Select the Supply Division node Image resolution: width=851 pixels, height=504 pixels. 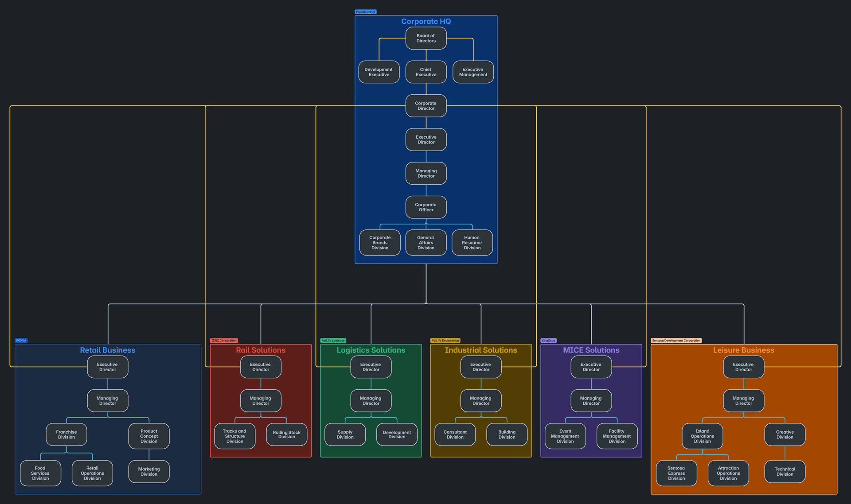pyautogui.click(x=345, y=434)
